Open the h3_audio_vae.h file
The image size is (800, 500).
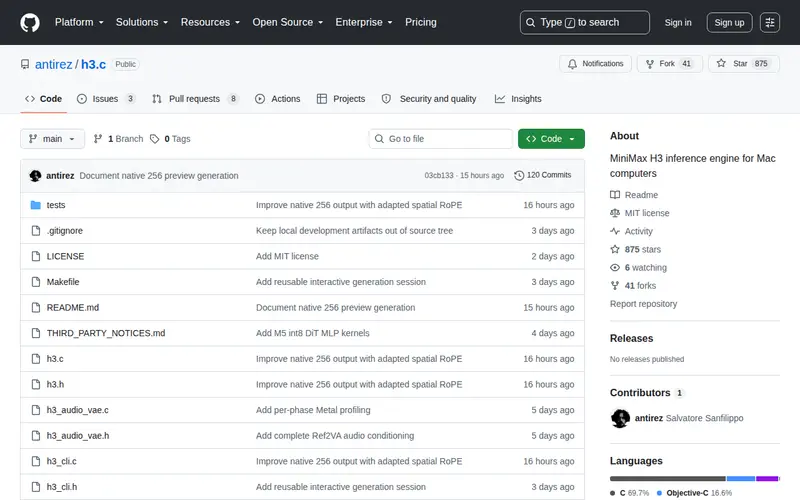(x=78, y=436)
